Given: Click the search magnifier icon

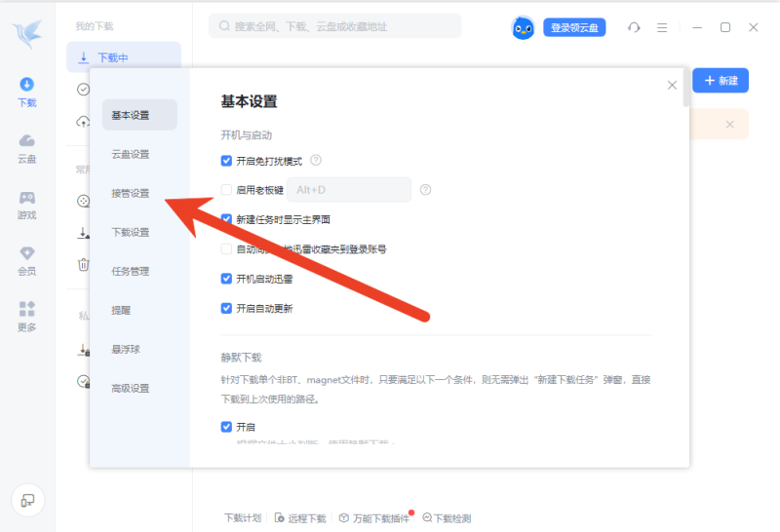Looking at the screenshot, I should click(x=224, y=26).
